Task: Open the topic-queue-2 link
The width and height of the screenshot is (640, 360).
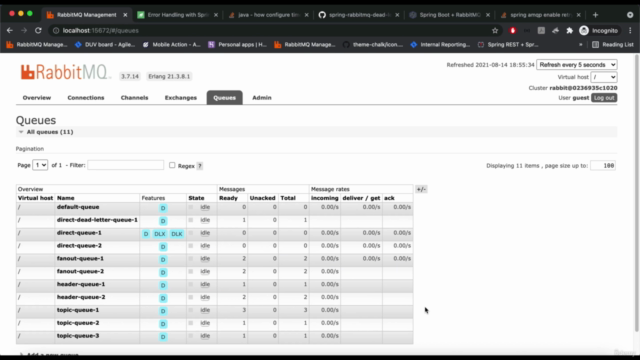Action: coord(78,323)
